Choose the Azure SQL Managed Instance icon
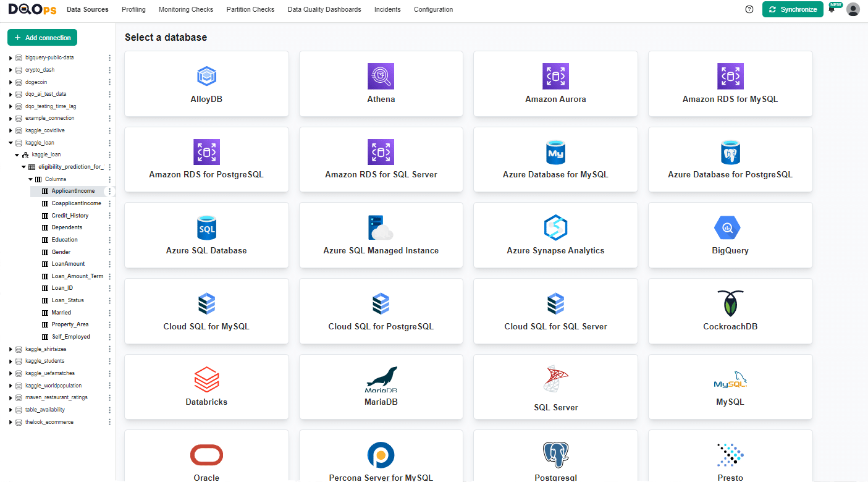This screenshot has height=482, width=868. (381, 228)
